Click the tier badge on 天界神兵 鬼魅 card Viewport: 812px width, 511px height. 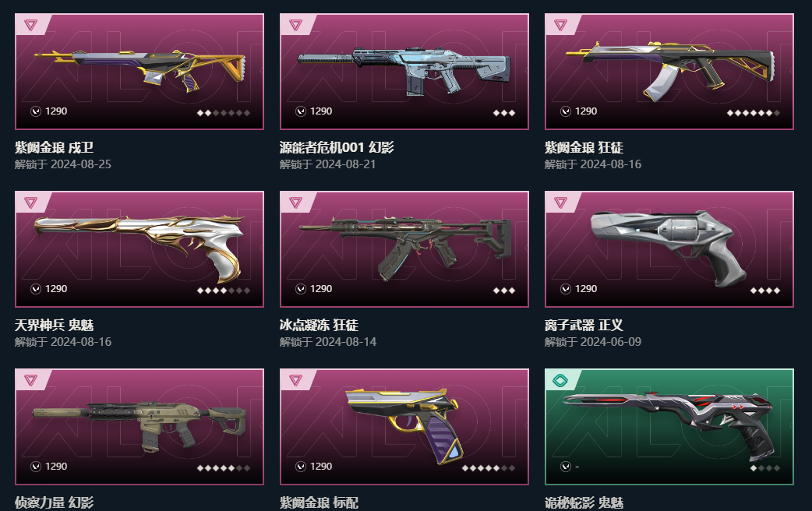(x=30, y=203)
